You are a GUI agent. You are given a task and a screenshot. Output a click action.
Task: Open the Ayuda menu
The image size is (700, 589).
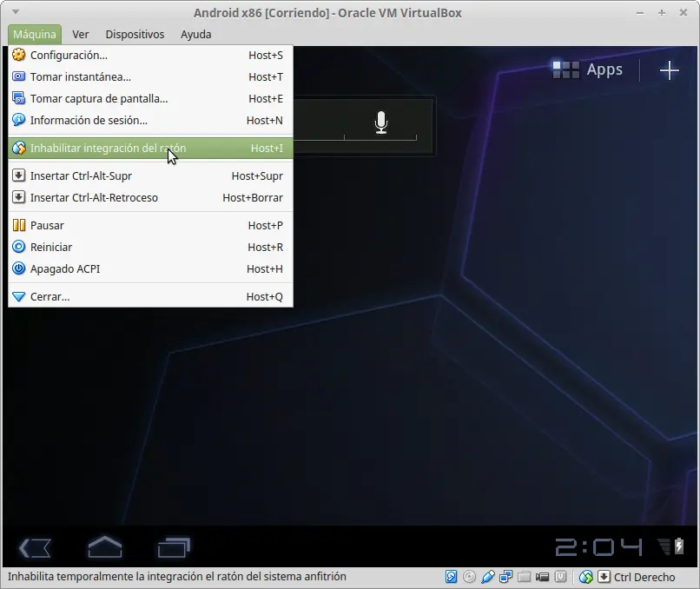(196, 35)
